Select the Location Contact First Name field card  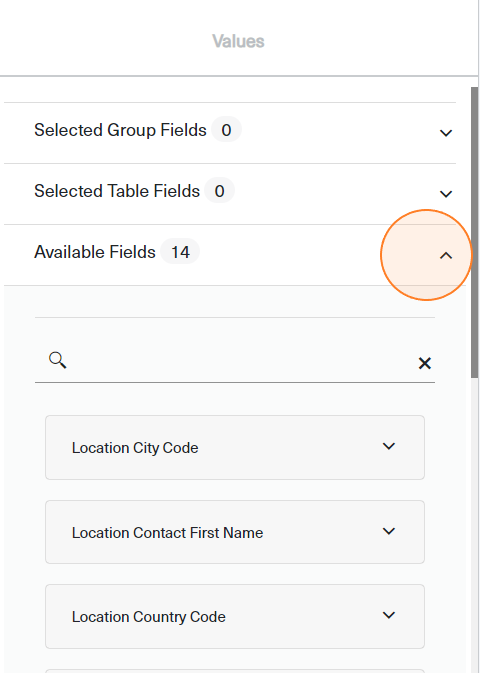tap(235, 532)
